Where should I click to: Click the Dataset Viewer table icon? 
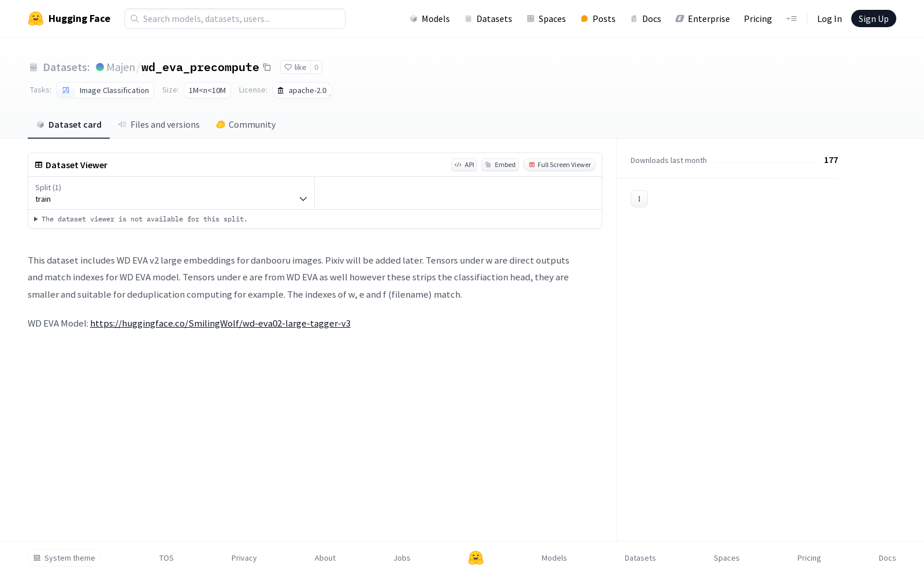click(x=39, y=165)
